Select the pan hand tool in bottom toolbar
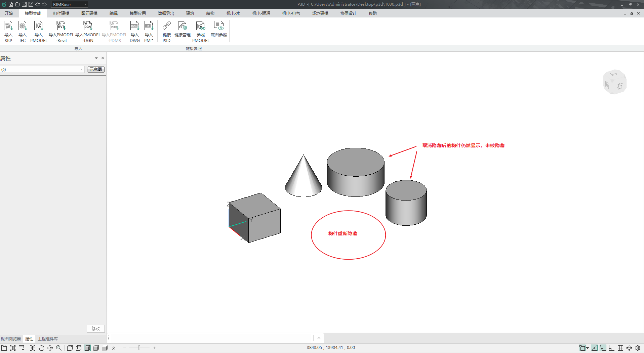 (x=41, y=348)
